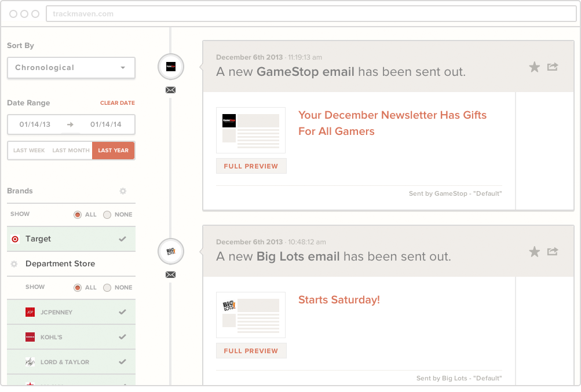The width and height of the screenshot is (581, 392).
Task: Click the CLEAR DATE link
Action: pos(118,103)
